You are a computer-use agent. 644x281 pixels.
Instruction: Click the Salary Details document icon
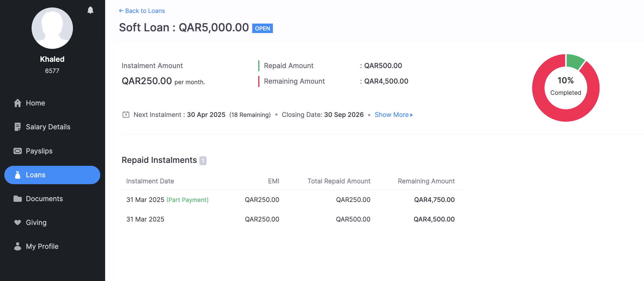click(x=18, y=127)
